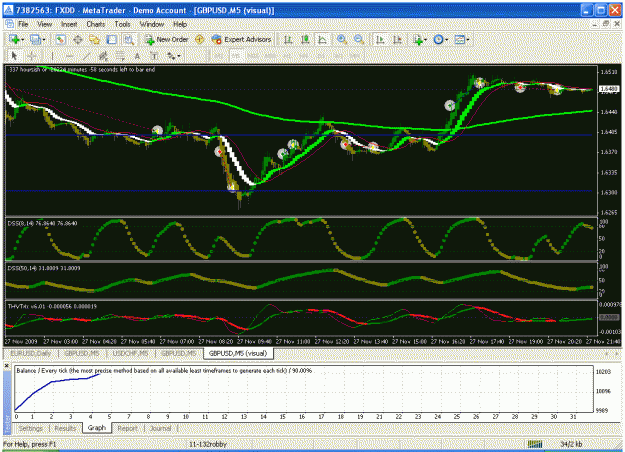Screen dimensions: 625x452
Task: Click the blue balance curve in tester graph
Action: pyautogui.click(x=52, y=382)
